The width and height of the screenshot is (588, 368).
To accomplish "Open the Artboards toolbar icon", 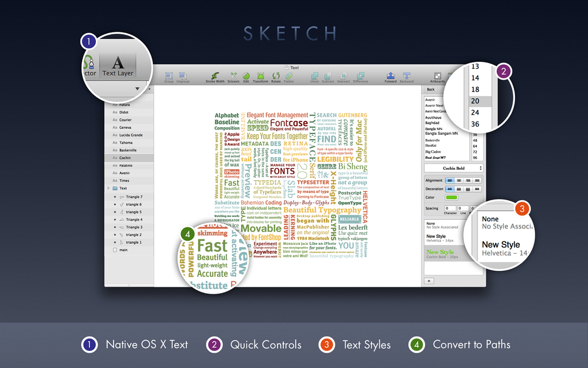I will pyautogui.click(x=437, y=77).
